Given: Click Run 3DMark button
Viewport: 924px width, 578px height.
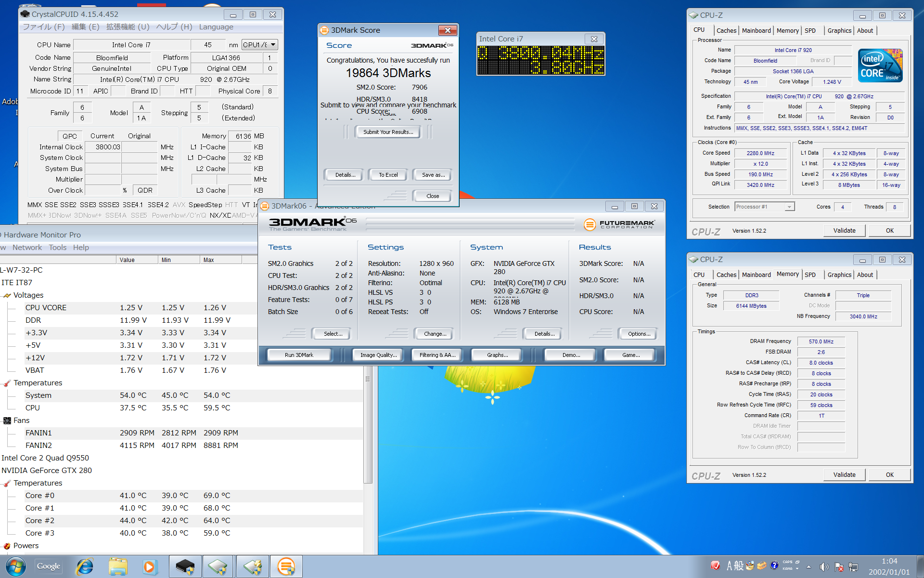Looking at the screenshot, I should pyautogui.click(x=299, y=355).
